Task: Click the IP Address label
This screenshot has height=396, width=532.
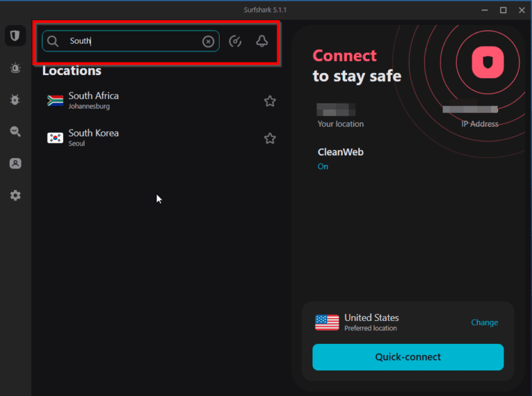Action: coord(480,124)
